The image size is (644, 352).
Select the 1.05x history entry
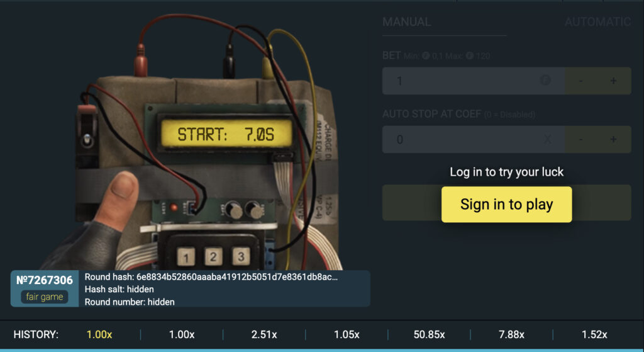[347, 334]
